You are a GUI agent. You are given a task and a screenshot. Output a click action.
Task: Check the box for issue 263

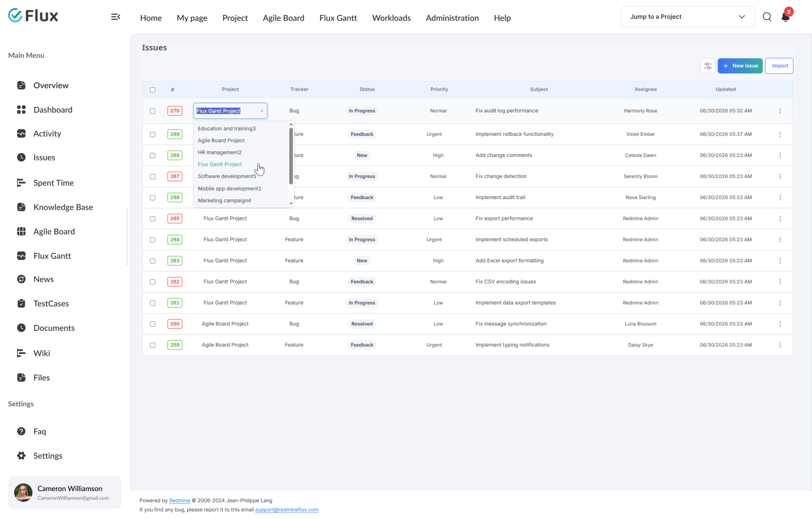pyautogui.click(x=153, y=261)
